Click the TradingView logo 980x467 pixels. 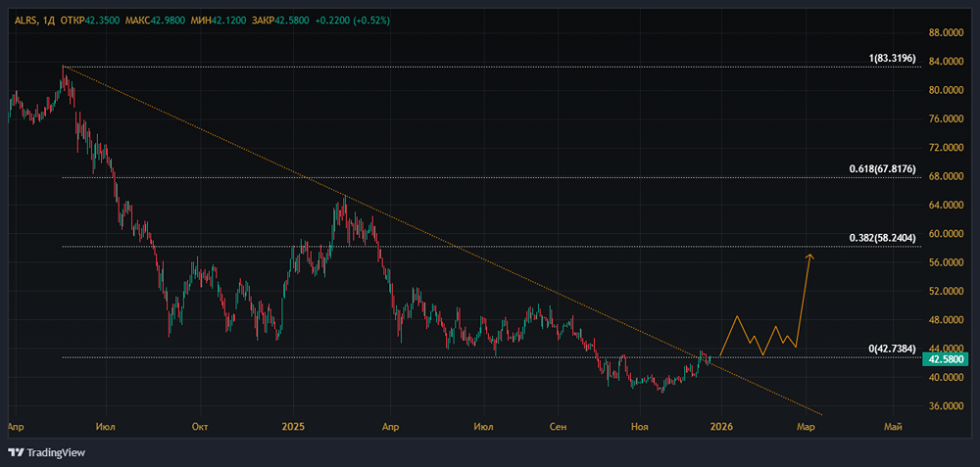(x=46, y=452)
